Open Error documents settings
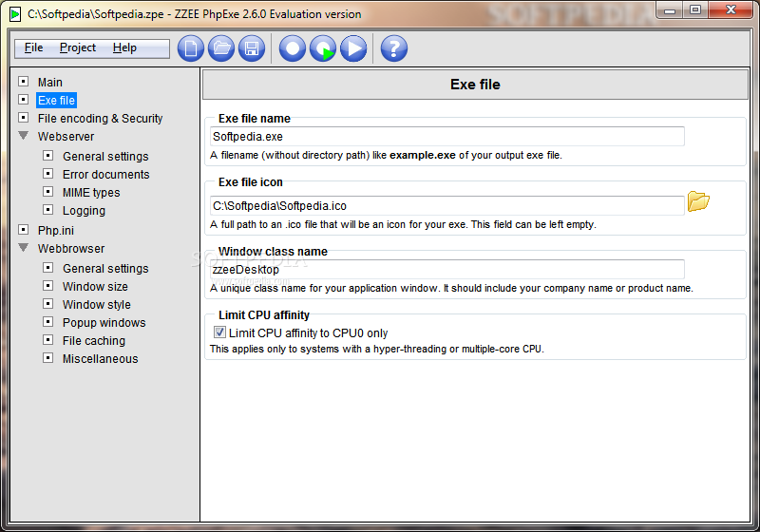760x532 pixels. pos(106,175)
